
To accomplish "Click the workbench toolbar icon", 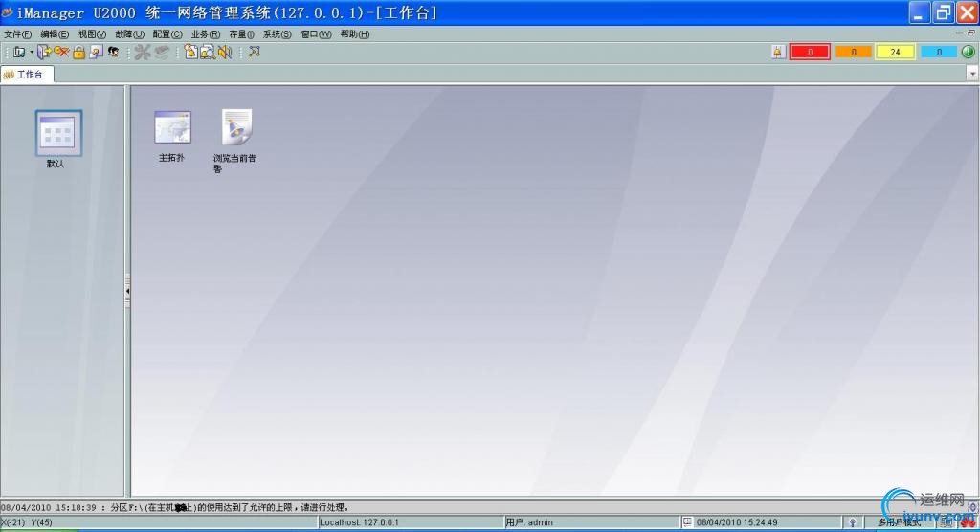I will click(19, 53).
